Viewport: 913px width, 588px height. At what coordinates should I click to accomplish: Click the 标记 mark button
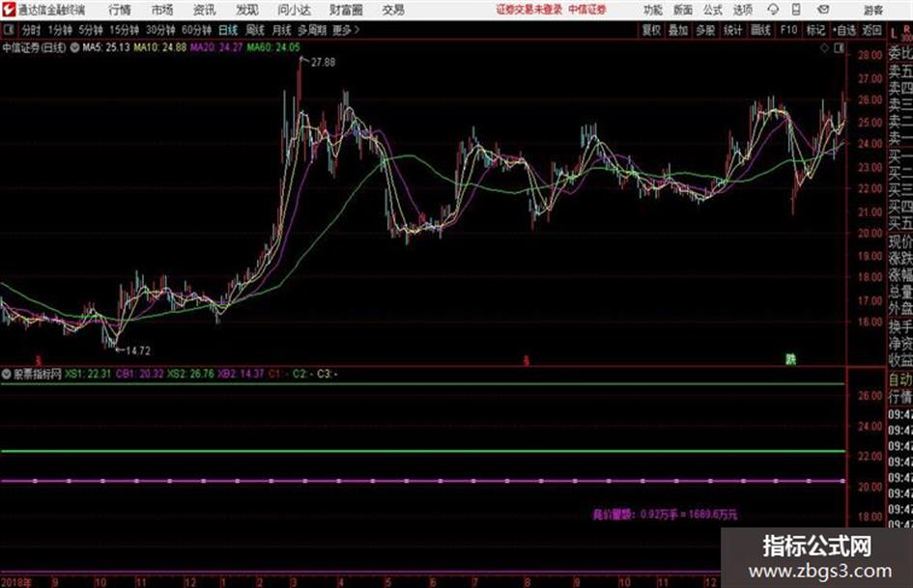pyautogui.click(x=815, y=30)
